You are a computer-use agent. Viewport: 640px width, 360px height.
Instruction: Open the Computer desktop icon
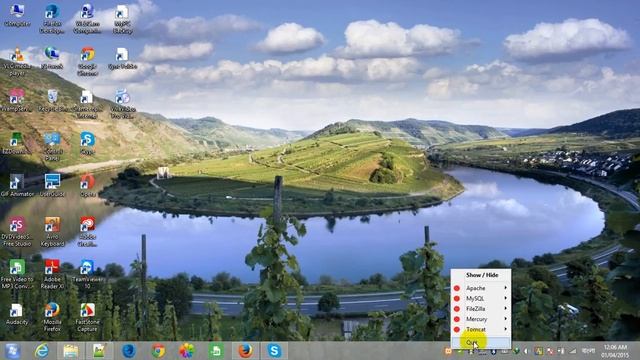(x=17, y=16)
